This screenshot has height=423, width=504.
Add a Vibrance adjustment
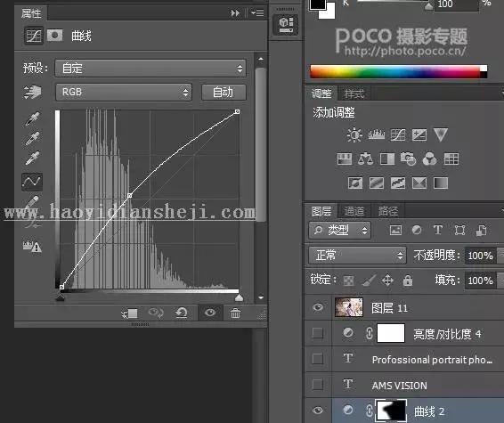tap(441, 135)
